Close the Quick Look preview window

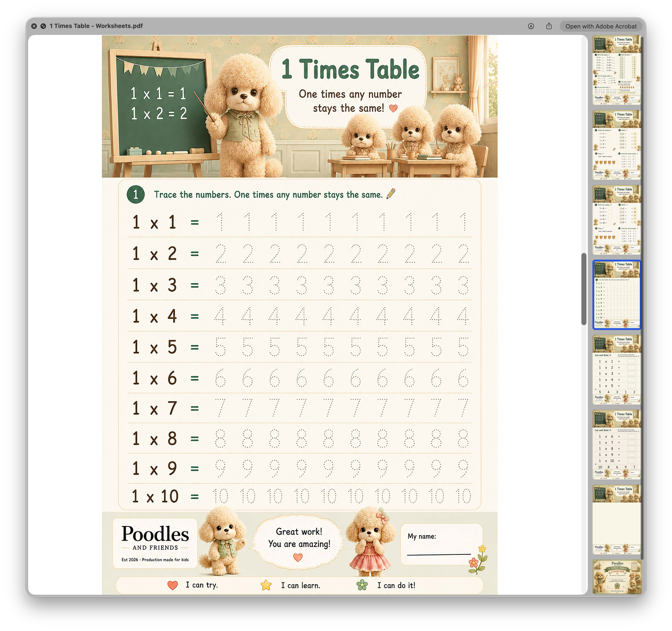[x=34, y=26]
